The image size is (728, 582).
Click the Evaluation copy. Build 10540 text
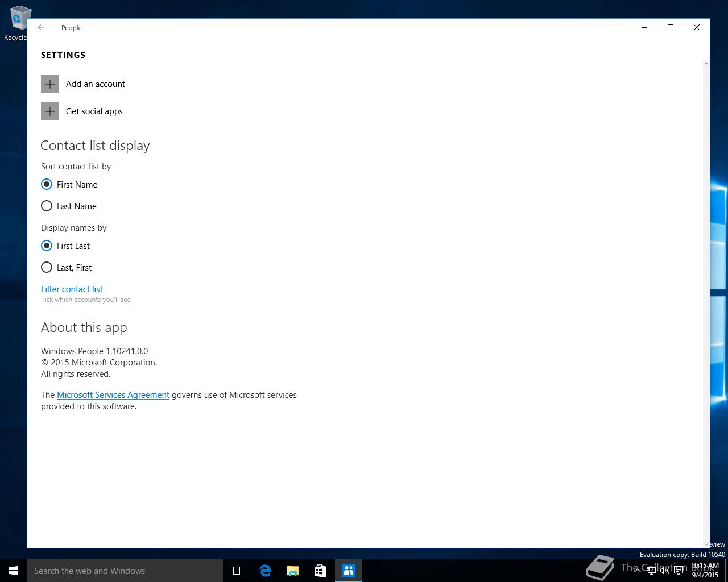click(682, 554)
